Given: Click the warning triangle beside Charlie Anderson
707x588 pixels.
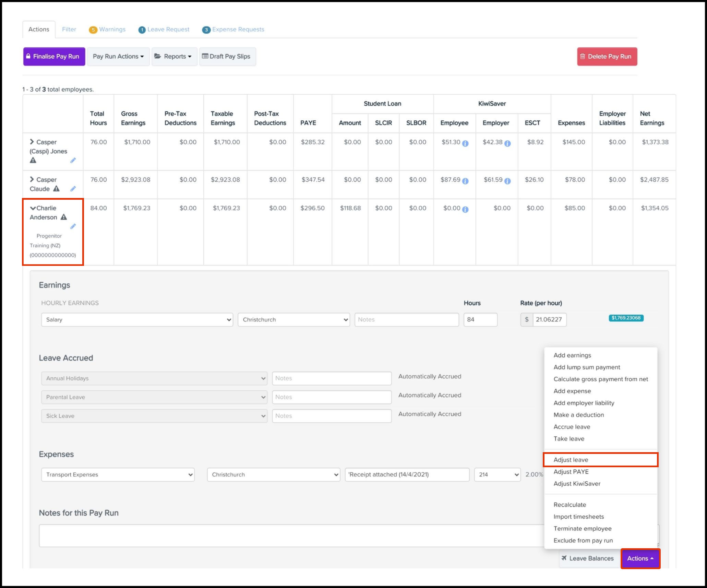Looking at the screenshot, I should click(x=64, y=217).
